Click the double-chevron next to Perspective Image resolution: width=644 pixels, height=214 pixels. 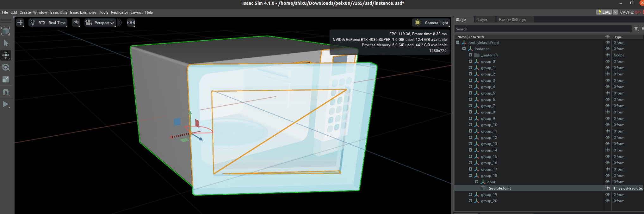point(120,23)
